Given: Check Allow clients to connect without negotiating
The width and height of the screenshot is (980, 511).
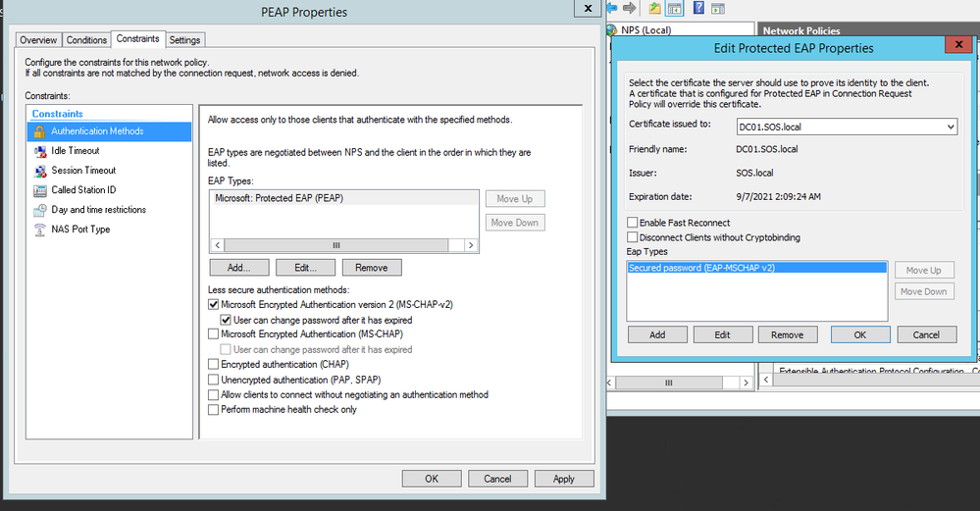Looking at the screenshot, I should click(214, 395).
